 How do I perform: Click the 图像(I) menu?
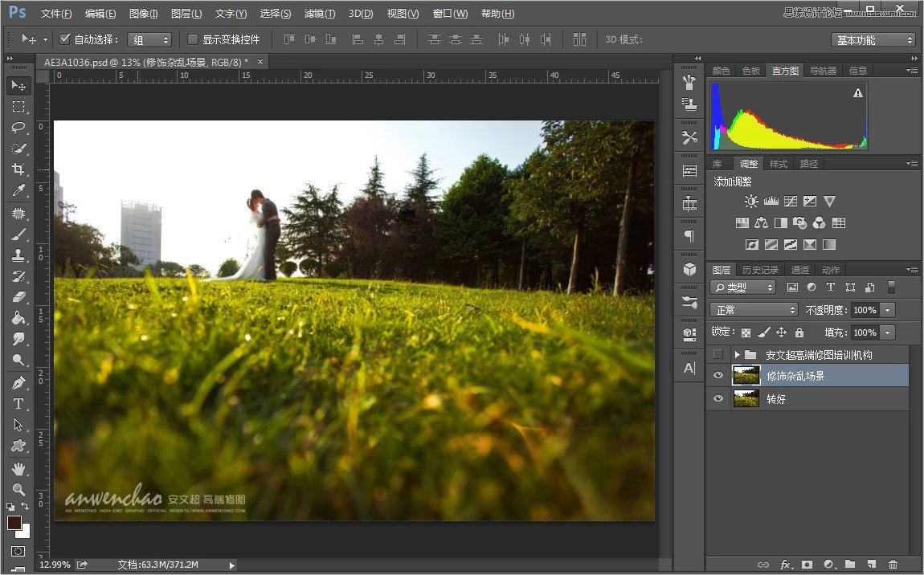point(144,14)
